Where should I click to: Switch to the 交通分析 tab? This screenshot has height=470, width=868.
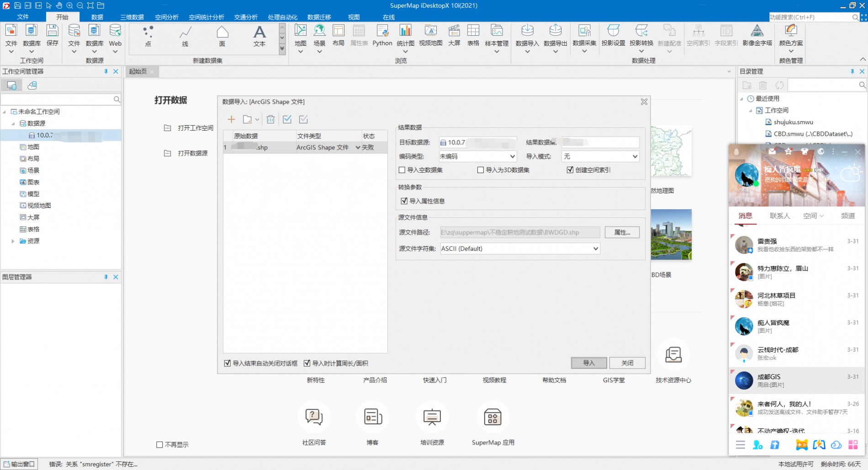246,17
